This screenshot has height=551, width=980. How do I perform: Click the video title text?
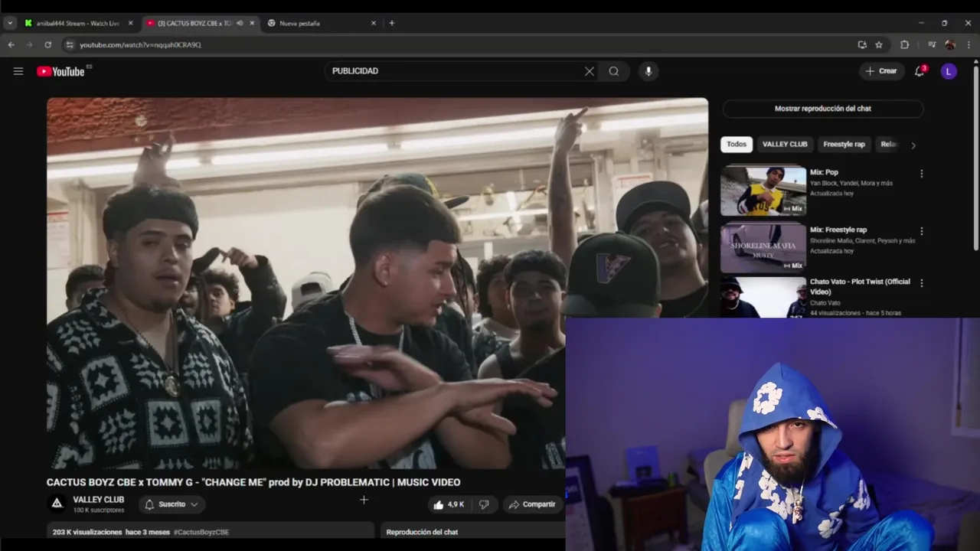pyautogui.click(x=253, y=482)
